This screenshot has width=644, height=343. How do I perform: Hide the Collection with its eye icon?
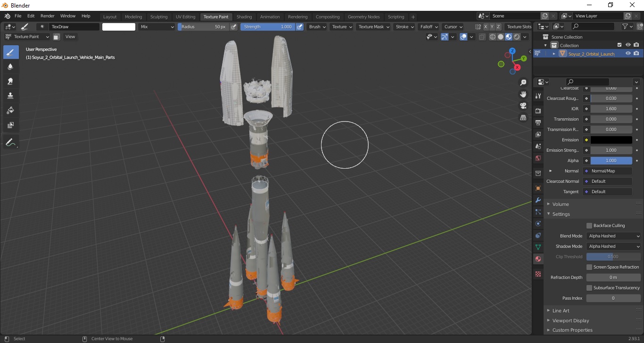pyautogui.click(x=628, y=45)
